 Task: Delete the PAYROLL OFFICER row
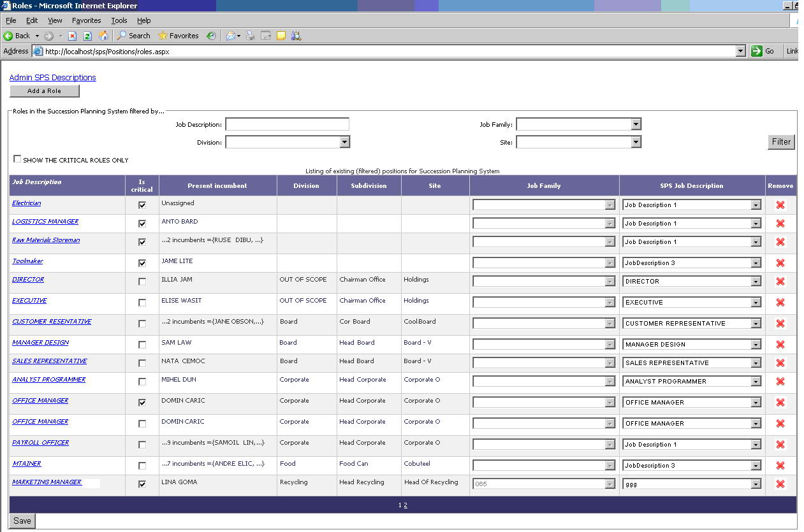780,444
